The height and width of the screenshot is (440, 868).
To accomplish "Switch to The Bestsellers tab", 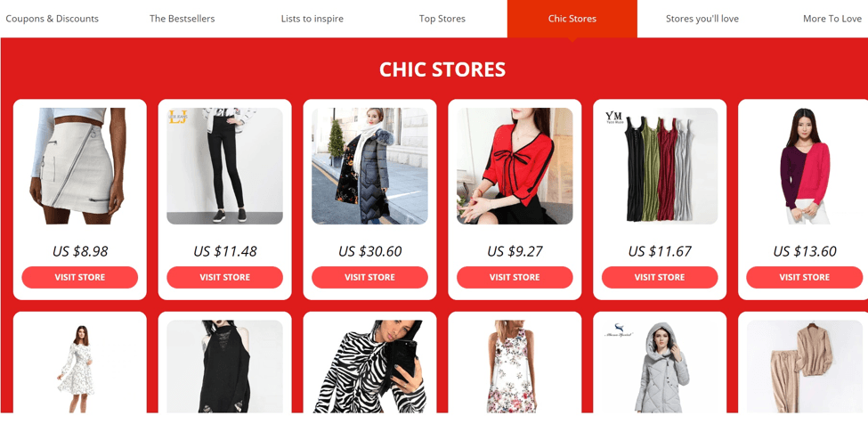I will [x=183, y=19].
